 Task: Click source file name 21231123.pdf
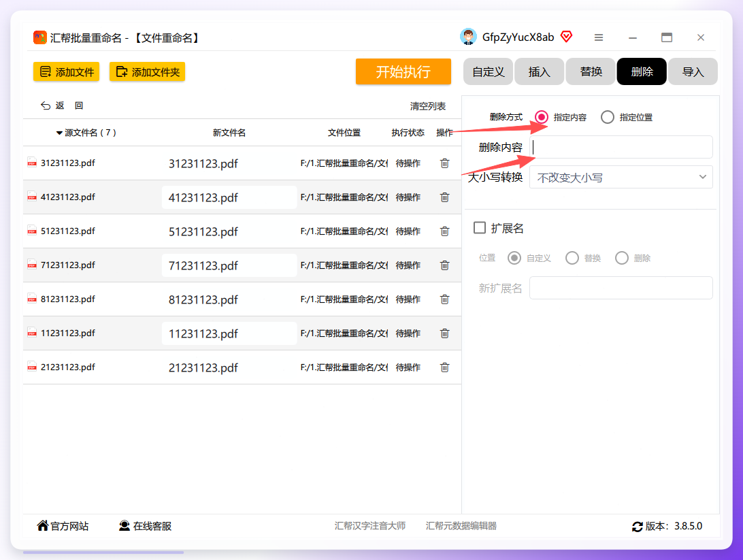pos(68,367)
